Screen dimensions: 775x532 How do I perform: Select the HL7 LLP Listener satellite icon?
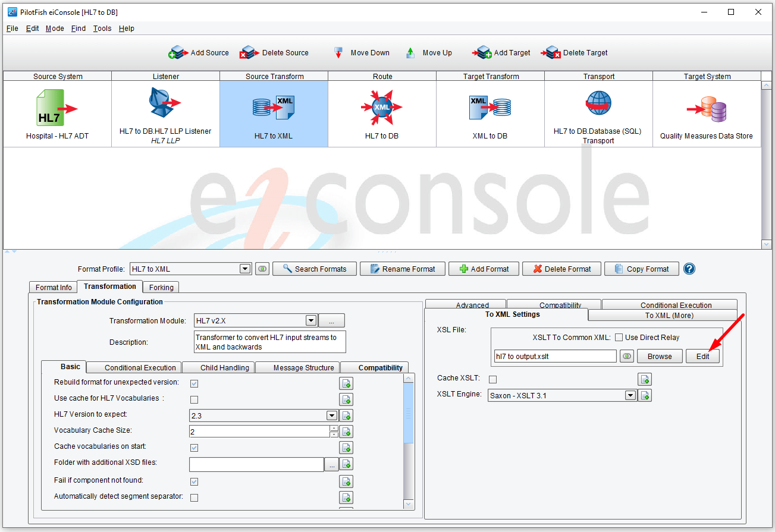165,103
